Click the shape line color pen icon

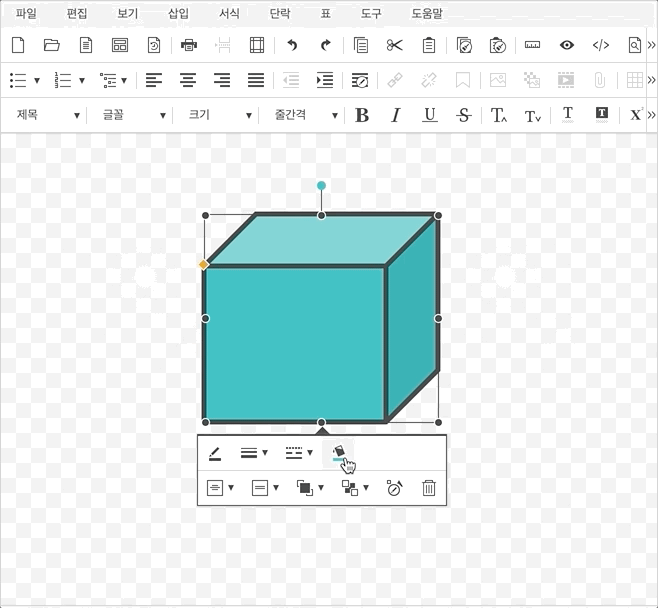(x=215, y=453)
